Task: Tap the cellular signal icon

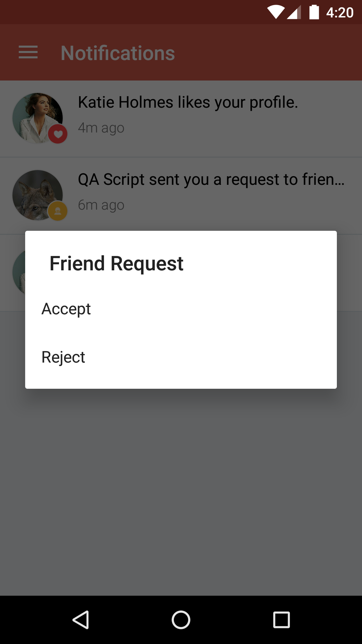Action: click(294, 12)
